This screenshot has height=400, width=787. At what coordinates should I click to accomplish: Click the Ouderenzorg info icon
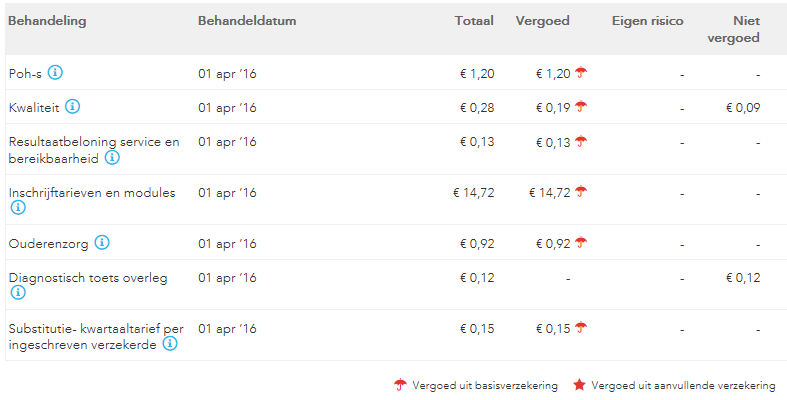pyautogui.click(x=102, y=243)
